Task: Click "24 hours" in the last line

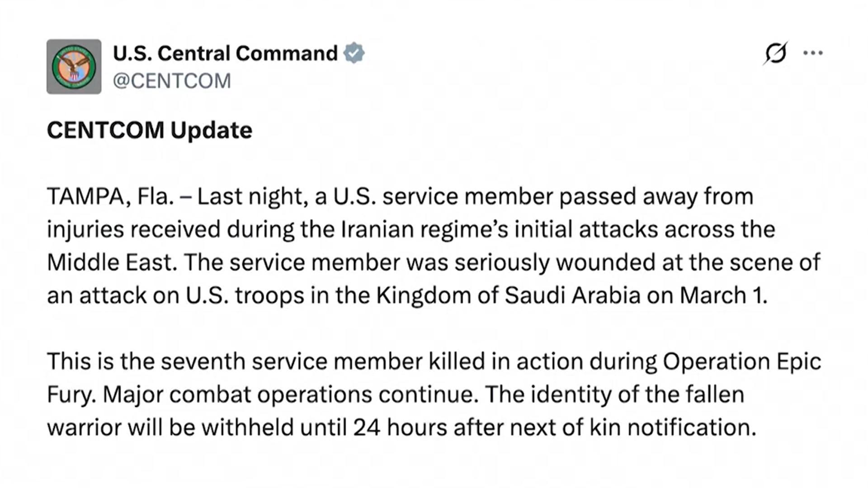Action: [x=400, y=427]
